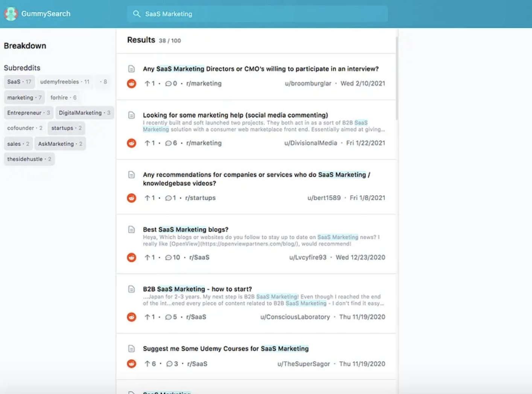
Task: Click date Wed 2/10/2021
Action: 363,84
